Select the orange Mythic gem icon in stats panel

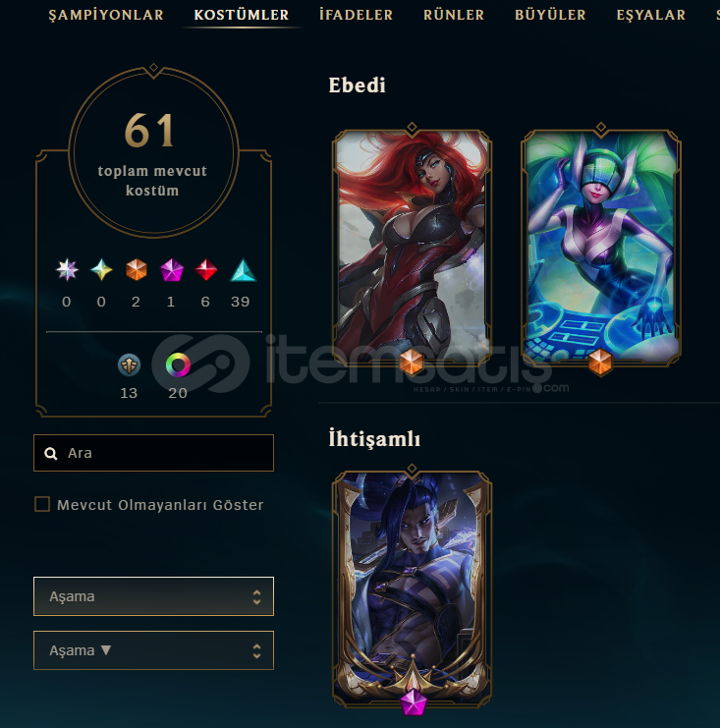pos(136,270)
